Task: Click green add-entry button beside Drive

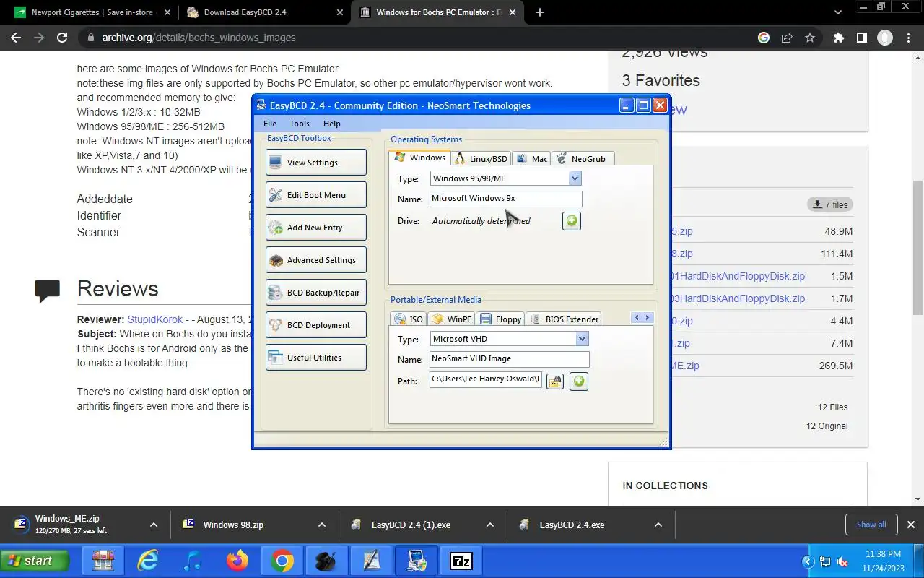Action: [x=572, y=221]
